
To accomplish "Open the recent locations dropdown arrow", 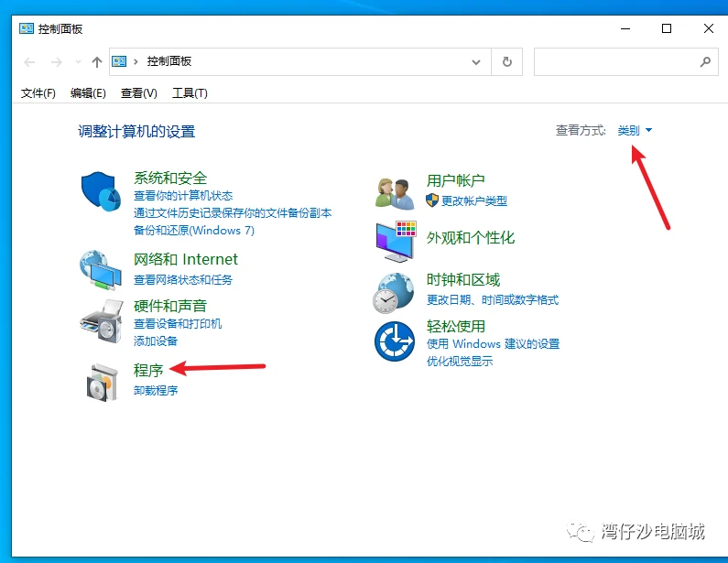I will 78,61.
